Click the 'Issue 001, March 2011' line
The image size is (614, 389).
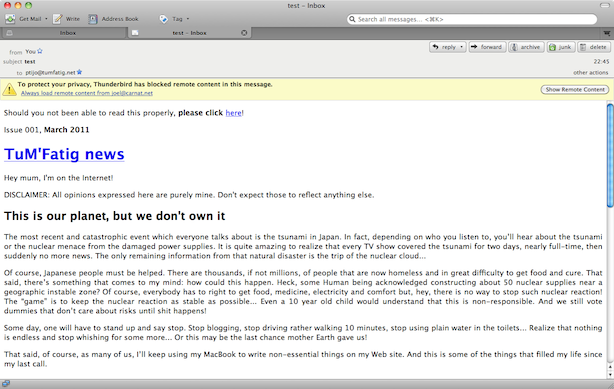point(47,130)
